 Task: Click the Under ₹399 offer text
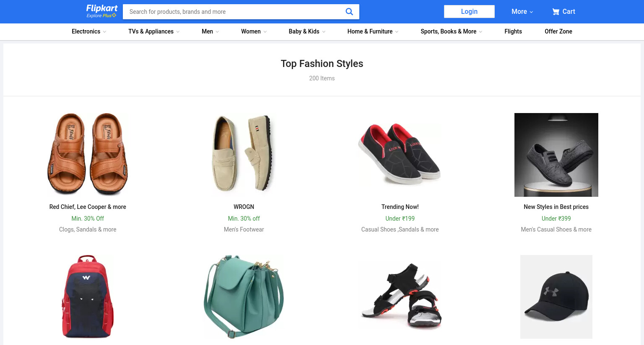coord(556,219)
